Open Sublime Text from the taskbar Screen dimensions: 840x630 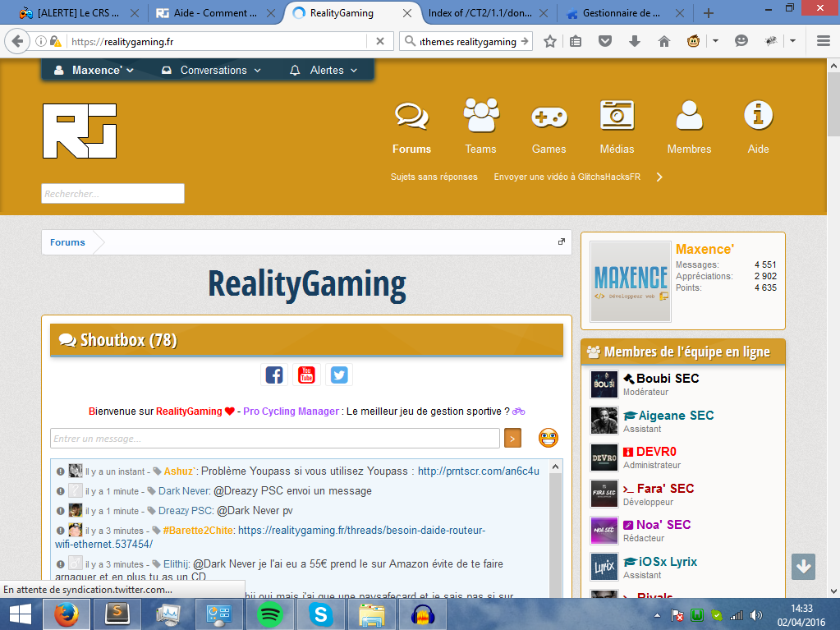pyautogui.click(x=117, y=615)
